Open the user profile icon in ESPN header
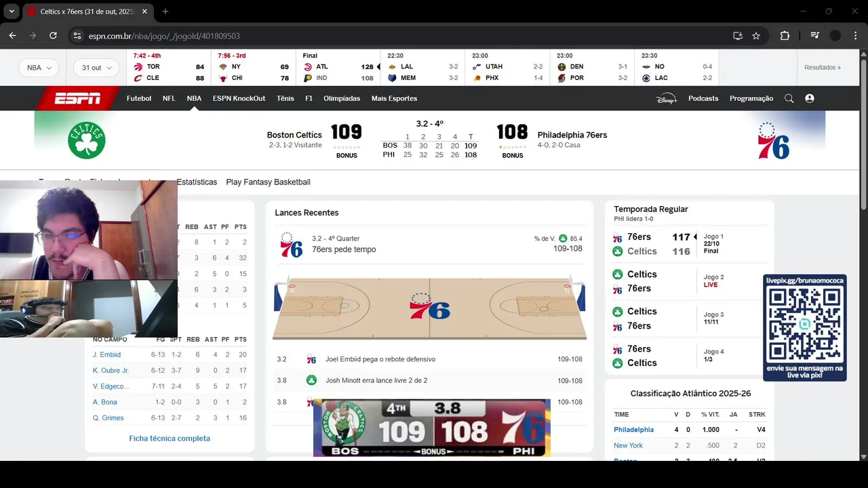The width and height of the screenshot is (868, 488). tap(809, 98)
